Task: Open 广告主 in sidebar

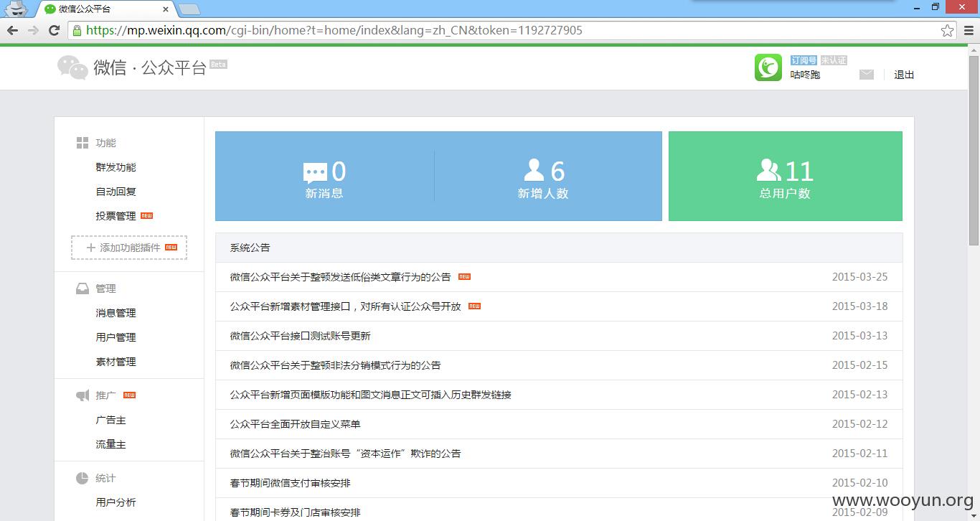Action: [110, 420]
